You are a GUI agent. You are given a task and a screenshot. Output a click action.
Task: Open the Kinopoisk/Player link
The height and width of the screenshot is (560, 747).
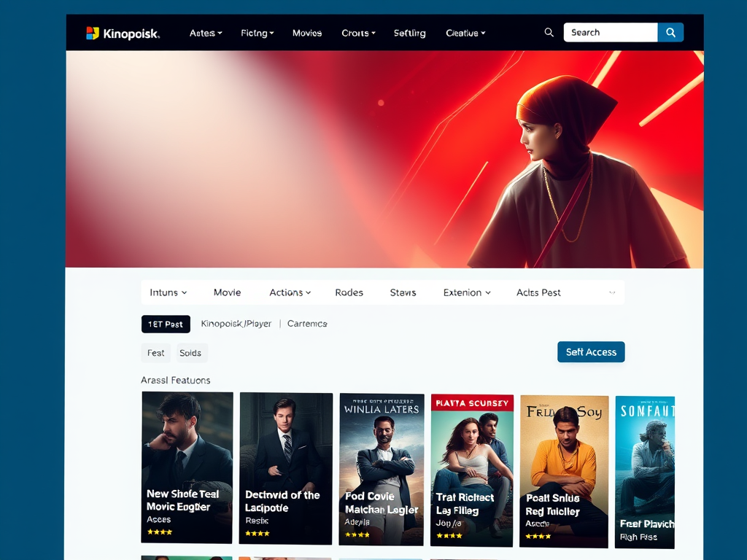point(236,324)
